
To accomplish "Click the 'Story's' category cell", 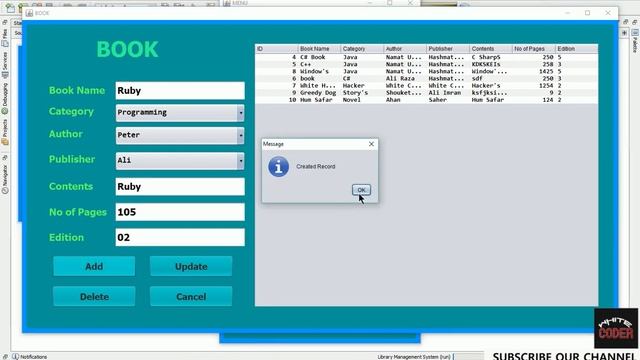I will pos(362,93).
